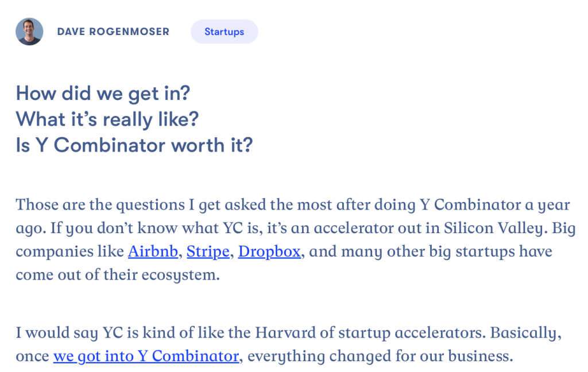Click the word "Harvard" in the text
The image size is (588, 372).
[x=287, y=333]
